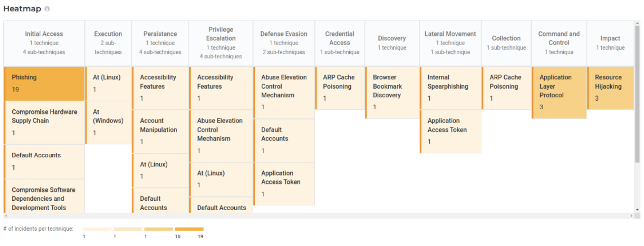Click the Browser Bookmark Discovery cell
644x246 pixels.
point(392,92)
